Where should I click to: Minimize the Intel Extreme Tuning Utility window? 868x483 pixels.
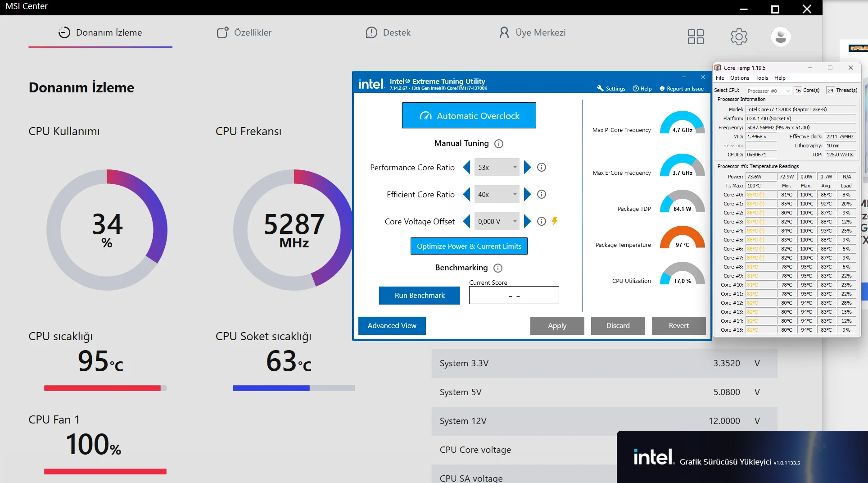(683, 77)
